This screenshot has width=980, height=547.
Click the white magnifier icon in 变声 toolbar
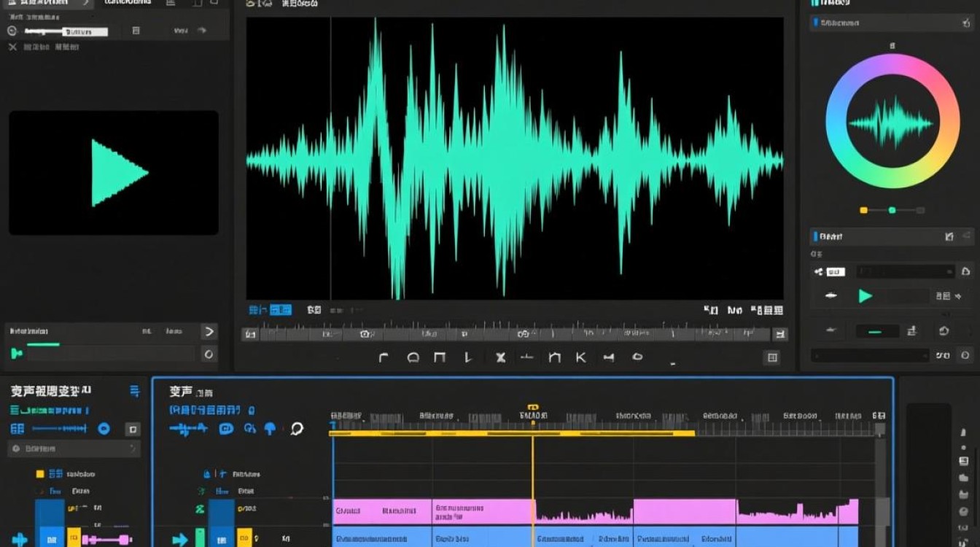297,429
